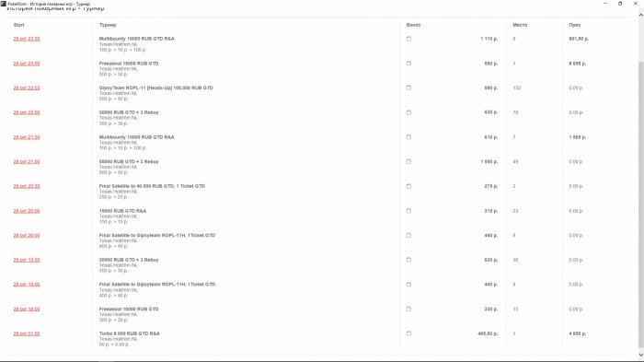
Task: Click buy-in icon for Final Satellite to 40 000 RUB
Action: click(408, 186)
